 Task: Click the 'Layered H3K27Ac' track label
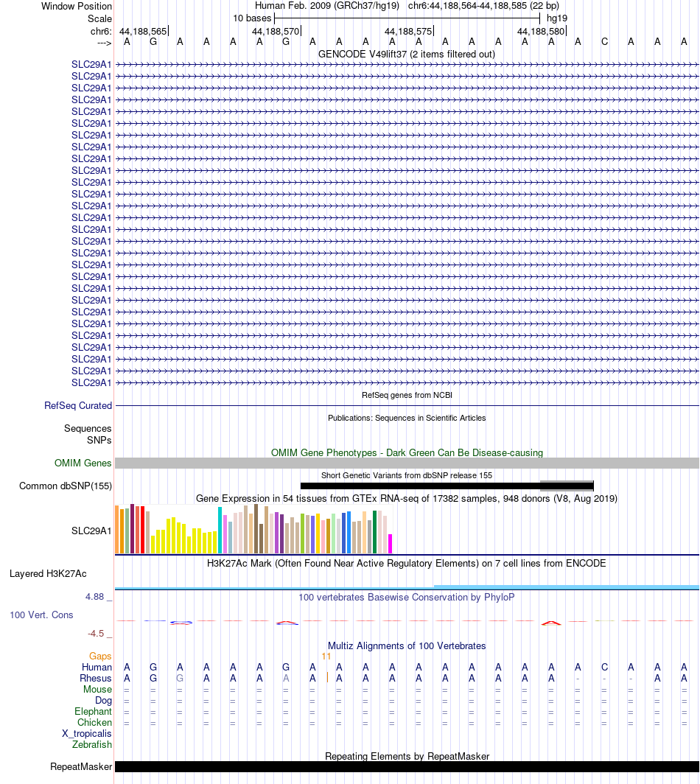click(x=48, y=573)
